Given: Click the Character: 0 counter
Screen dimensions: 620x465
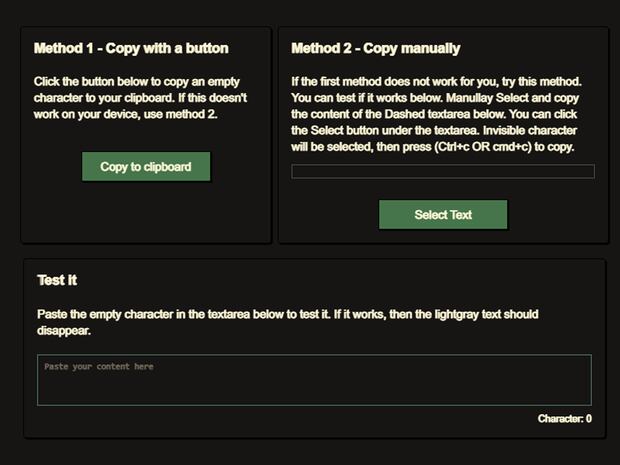Looking at the screenshot, I should tap(564, 419).
